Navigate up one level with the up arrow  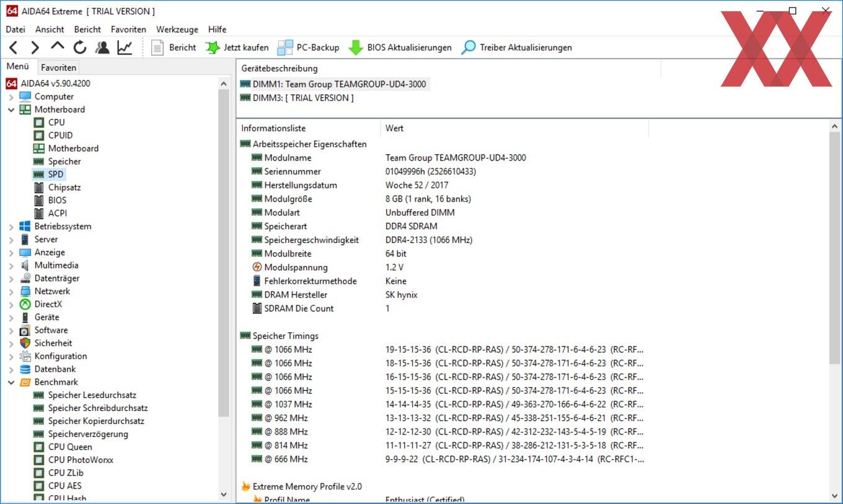click(58, 46)
